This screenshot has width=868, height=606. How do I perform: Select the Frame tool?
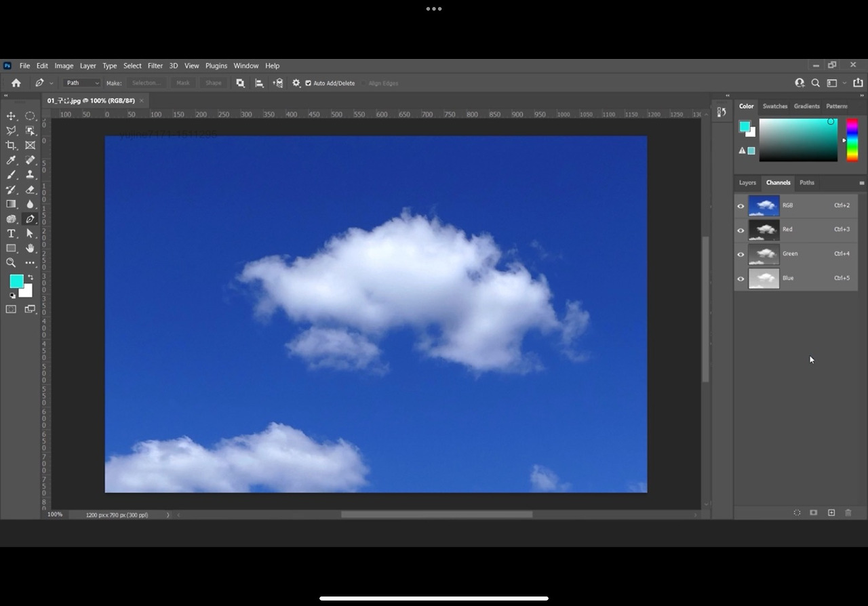tap(30, 145)
